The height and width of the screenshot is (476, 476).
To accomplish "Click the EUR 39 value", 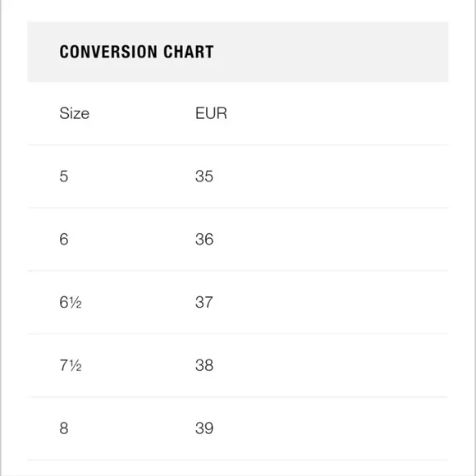I will 204,428.
